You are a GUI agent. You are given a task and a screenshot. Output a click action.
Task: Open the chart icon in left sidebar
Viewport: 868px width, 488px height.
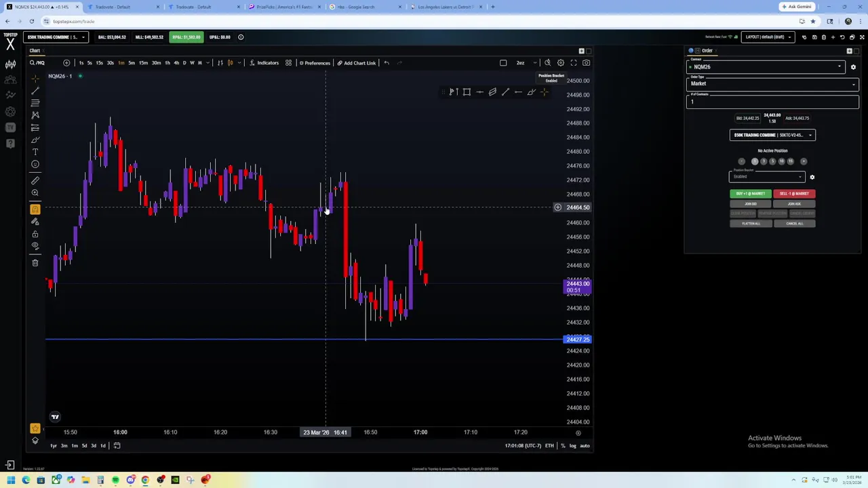pos(10,64)
